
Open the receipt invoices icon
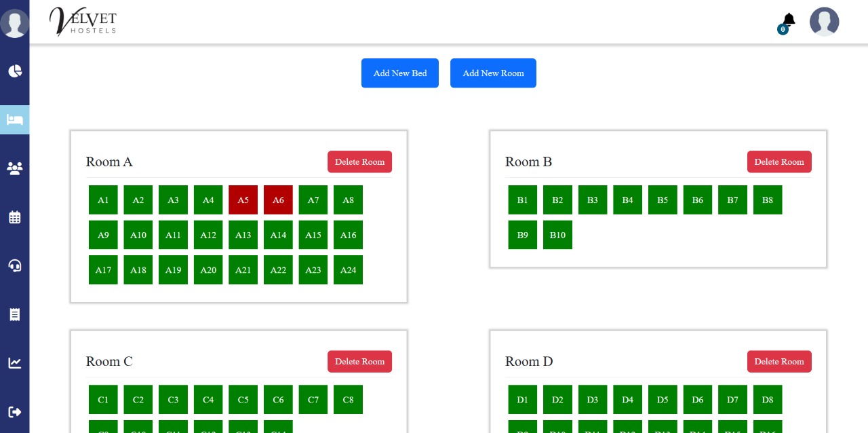[x=15, y=314]
